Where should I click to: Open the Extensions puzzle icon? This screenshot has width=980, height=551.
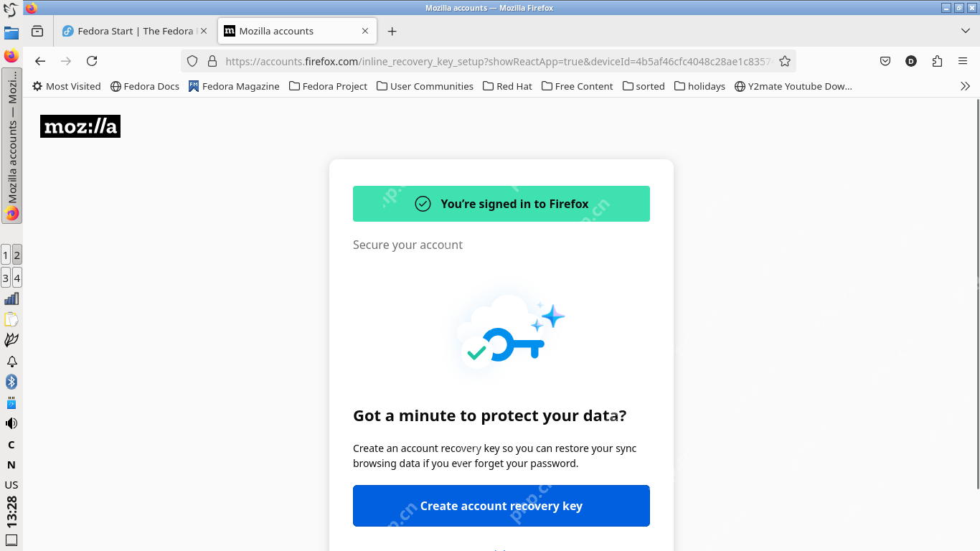point(937,61)
